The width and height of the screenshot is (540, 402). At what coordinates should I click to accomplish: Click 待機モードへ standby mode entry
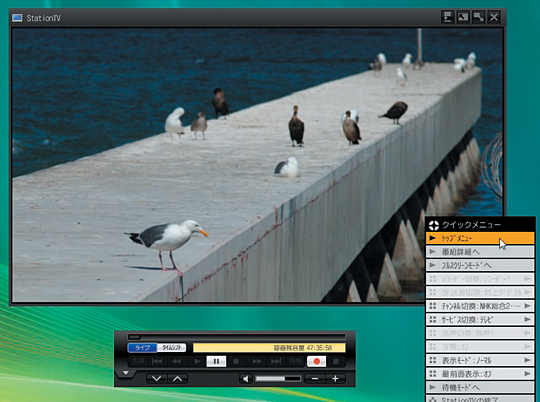tap(480, 388)
